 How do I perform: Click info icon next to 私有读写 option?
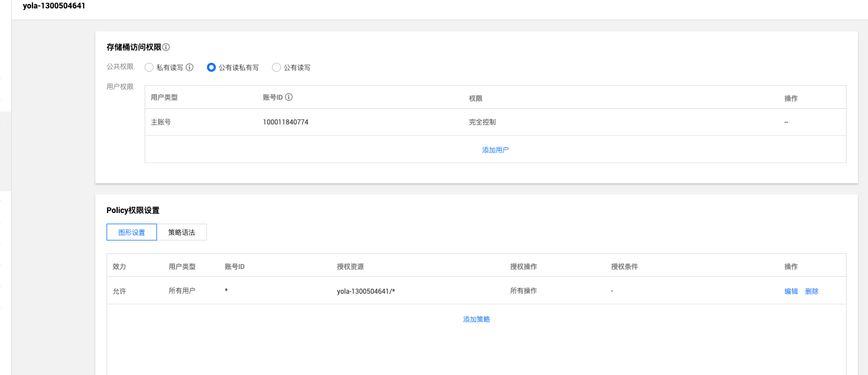pos(190,67)
